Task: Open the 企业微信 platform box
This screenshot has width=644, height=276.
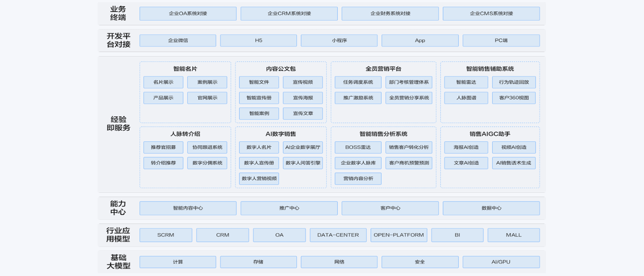Action: point(178,40)
